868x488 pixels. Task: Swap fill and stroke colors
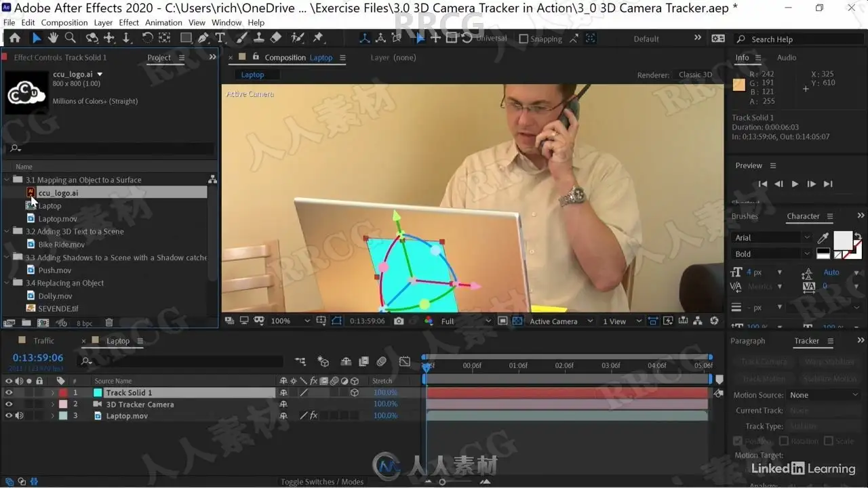858,237
